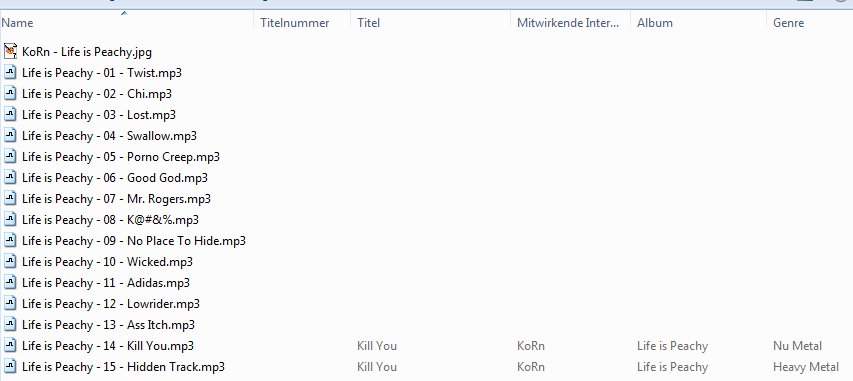Click the mp3 icon for 10 - Wicked
This screenshot has height=381, width=853.
10,261
